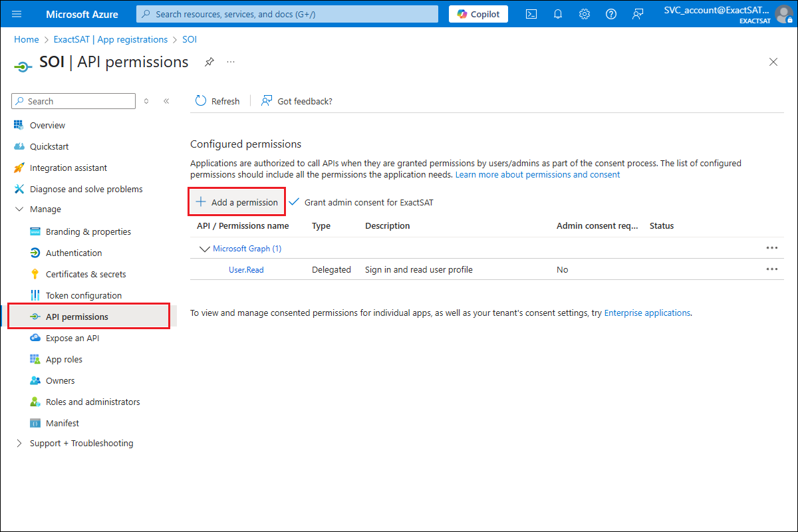Go to Expose an API page
The height and width of the screenshot is (532, 798).
pyautogui.click(x=72, y=338)
